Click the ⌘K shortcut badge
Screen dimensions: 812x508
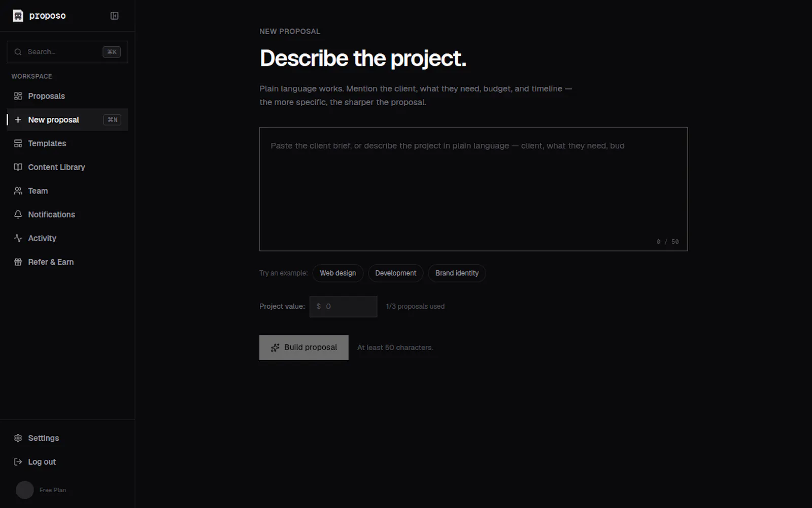tap(112, 52)
